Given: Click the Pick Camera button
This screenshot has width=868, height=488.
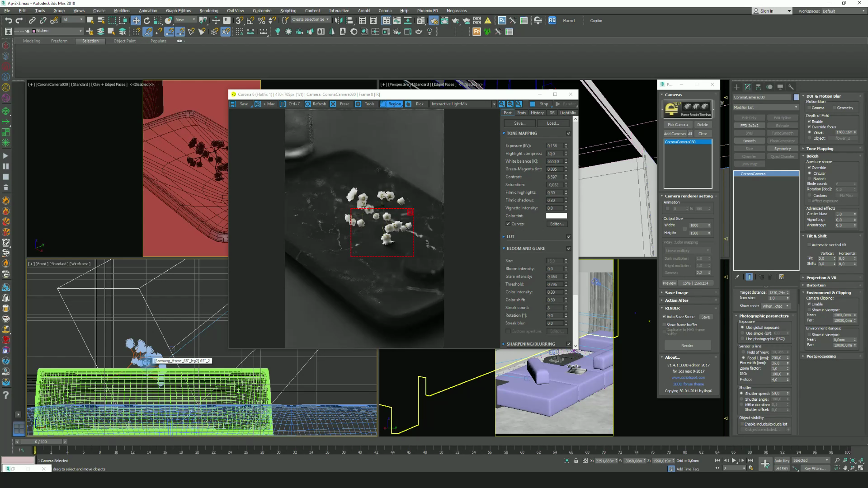Looking at the screenshot, I should [678, 125].
